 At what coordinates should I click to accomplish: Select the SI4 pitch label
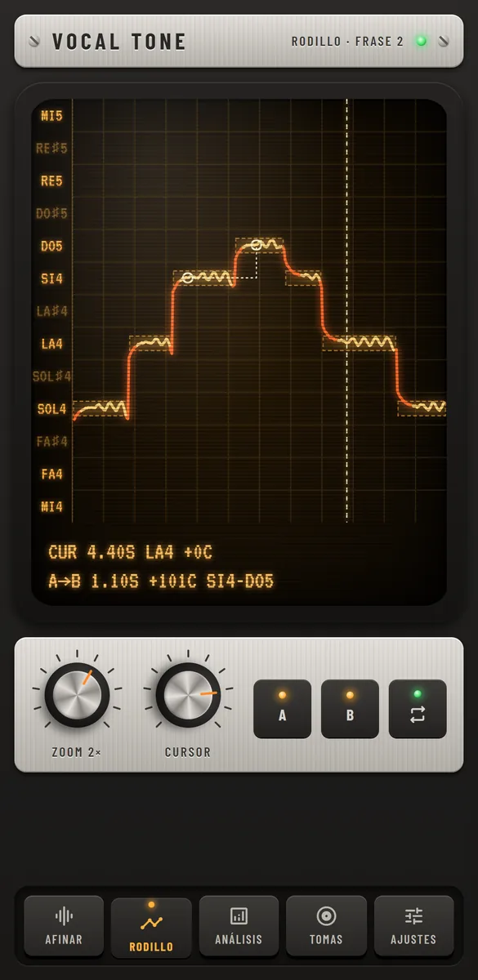[51, 278]
